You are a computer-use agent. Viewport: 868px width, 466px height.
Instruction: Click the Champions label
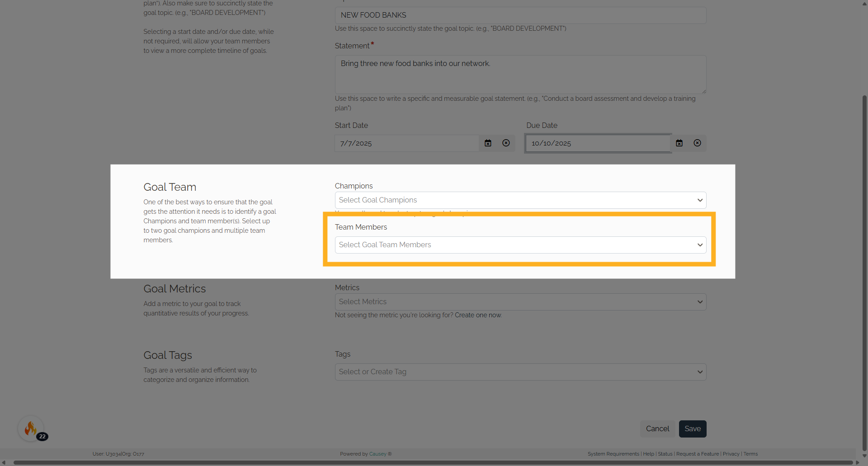354,186
